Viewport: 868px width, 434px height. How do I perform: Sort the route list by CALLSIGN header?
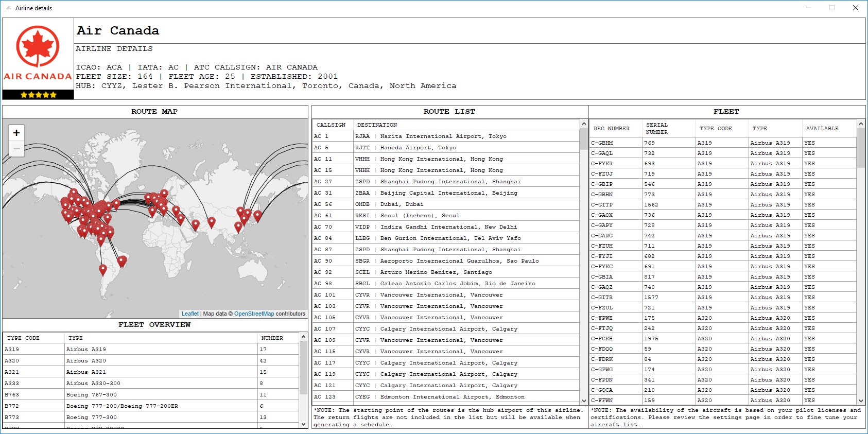[331, 125]
